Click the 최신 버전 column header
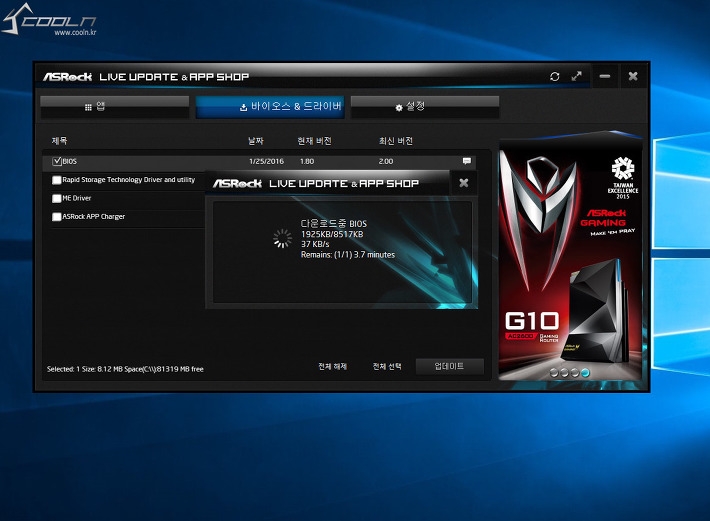Image resolution: width=710 pixels, height=521 pixels. 396,141
